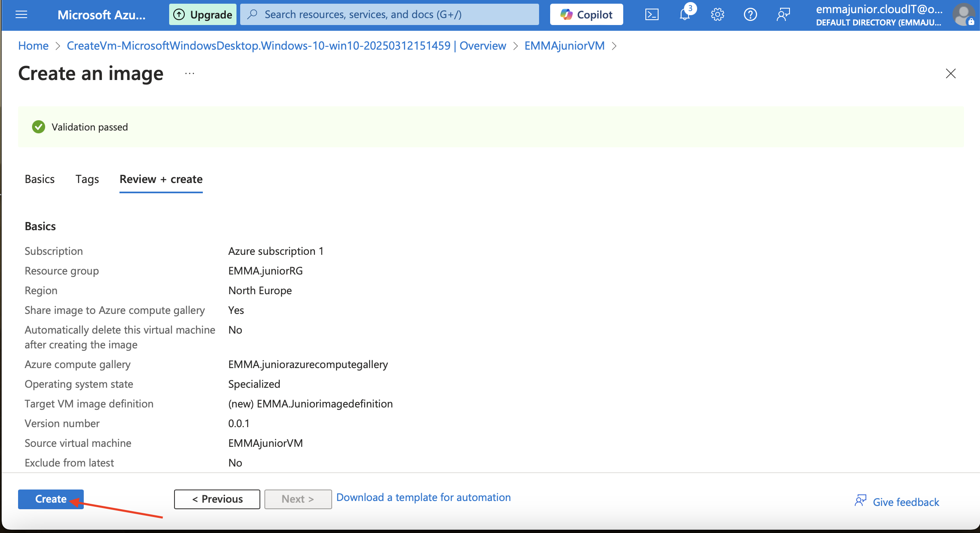
Task: Open EMMAjuniorVM breadcrumb
Action: click(565, 46)
